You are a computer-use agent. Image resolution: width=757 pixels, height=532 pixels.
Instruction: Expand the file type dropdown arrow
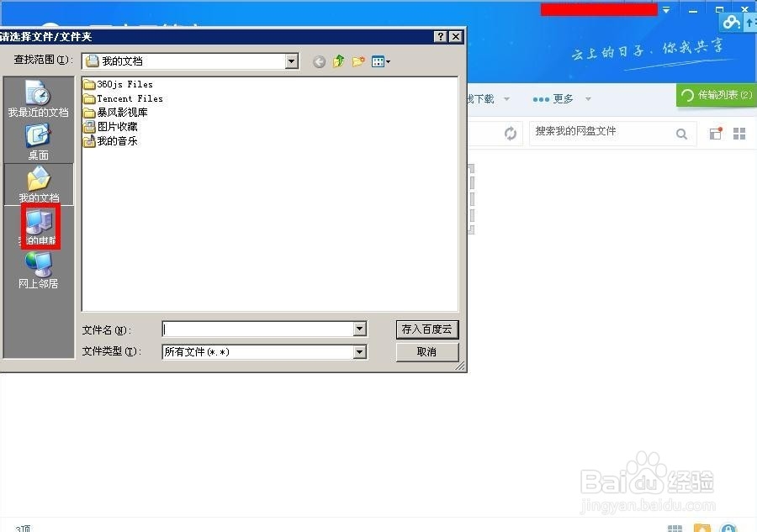point(358,351)
